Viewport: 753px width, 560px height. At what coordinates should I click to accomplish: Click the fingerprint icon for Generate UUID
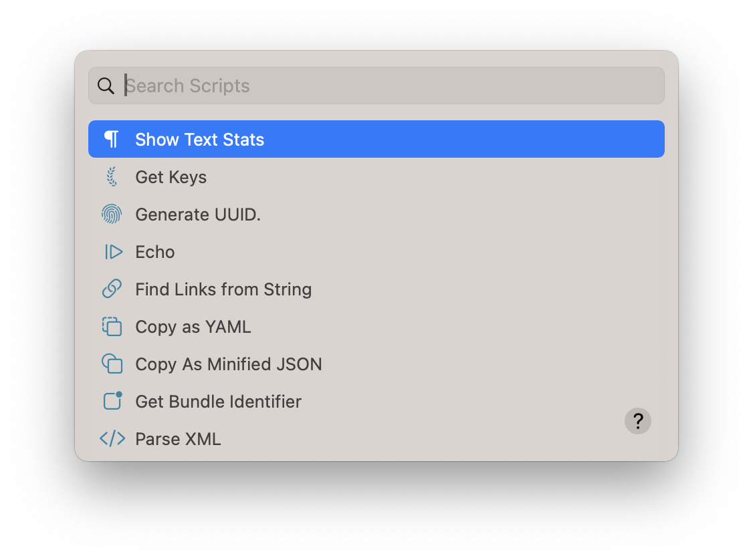coord(112,214)
